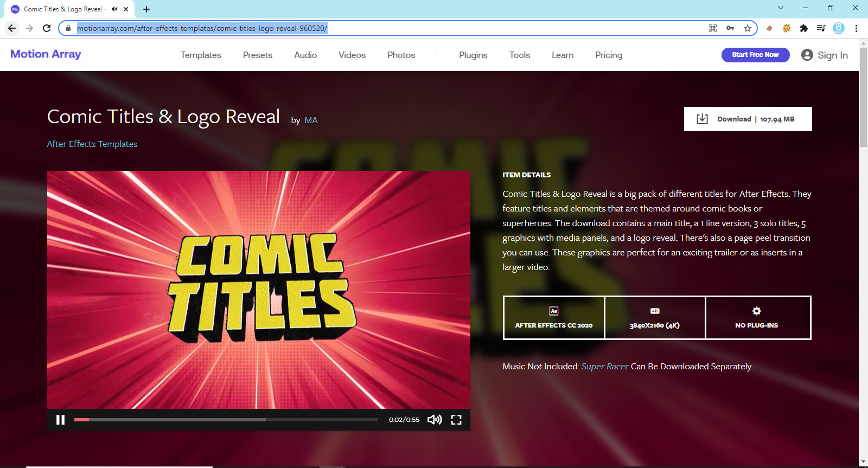
Task: Open the Super Racer music link
Action: 605,367
